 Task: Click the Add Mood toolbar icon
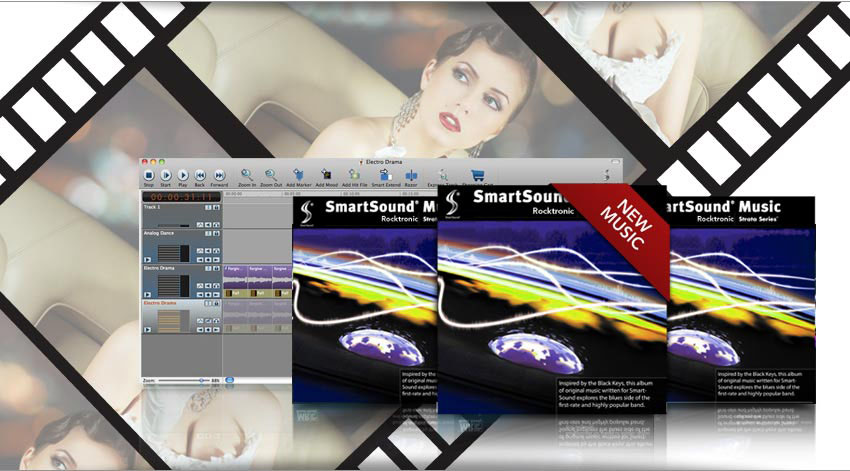[x=326, y=175]
